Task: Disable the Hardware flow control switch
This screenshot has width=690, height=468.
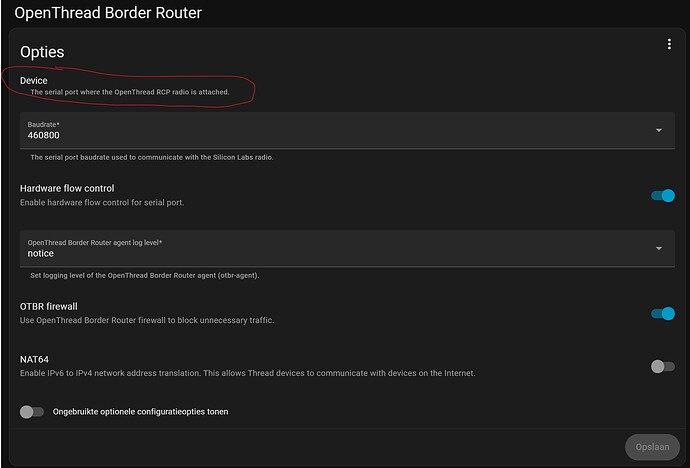Action: [x=663, y=195]
